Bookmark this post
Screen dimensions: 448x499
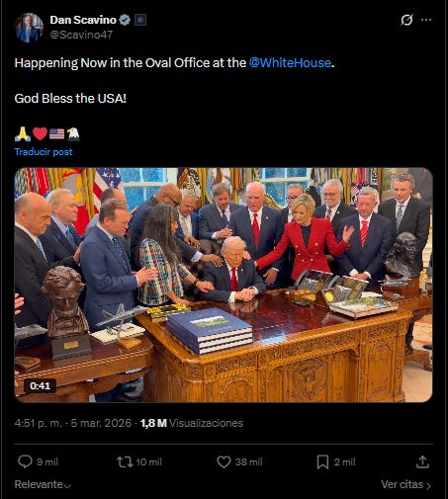pos(322,461)
